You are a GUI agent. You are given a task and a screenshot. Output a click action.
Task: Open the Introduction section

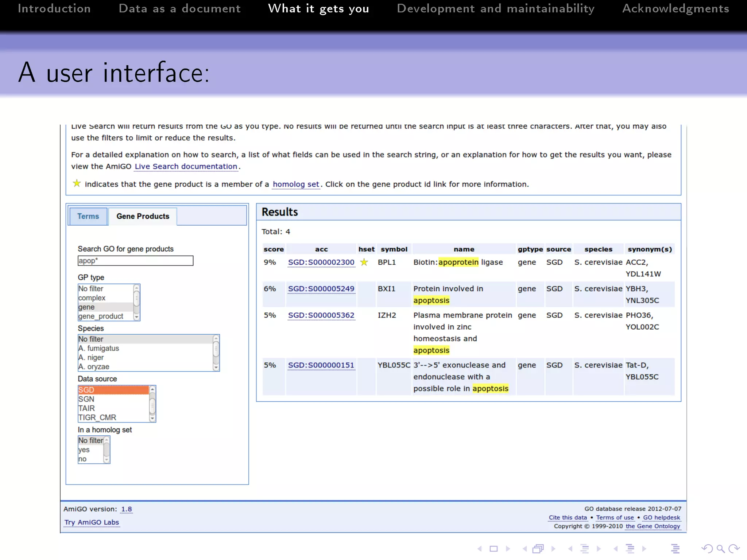[x=54, y=8]
